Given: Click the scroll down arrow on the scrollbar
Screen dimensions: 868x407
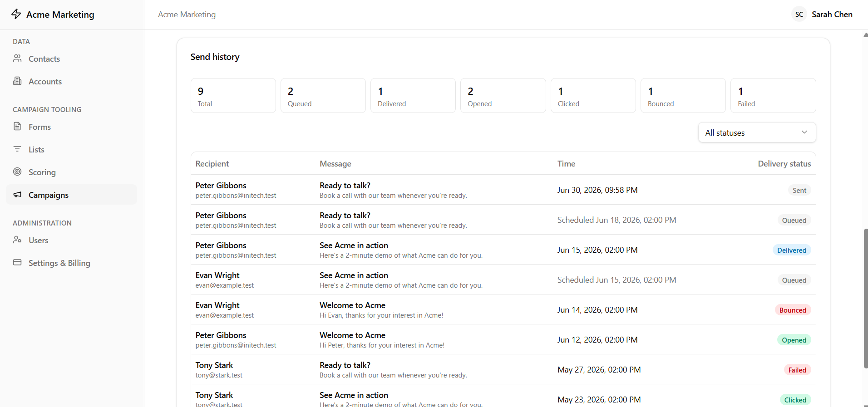Looking at the screenshot, I should [x=865, y=405].
